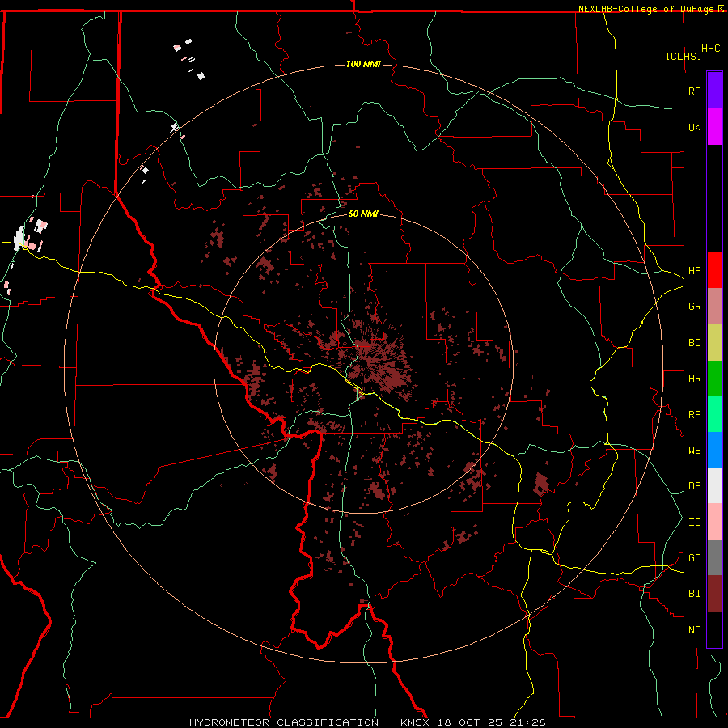This screenshot has height=728, width=728.
Task: Click the DS legend label
Action: (695, 486)
